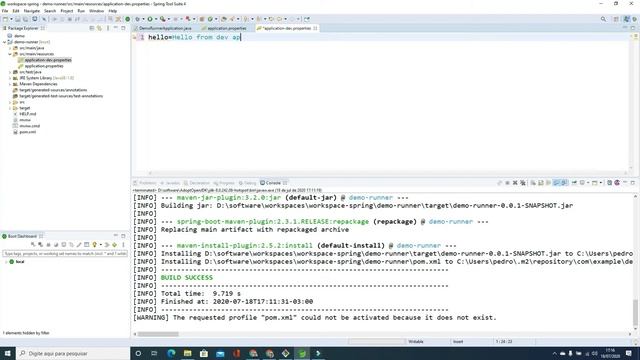
Task: Expand the src/test/java folder
Action: pos(10,72)
